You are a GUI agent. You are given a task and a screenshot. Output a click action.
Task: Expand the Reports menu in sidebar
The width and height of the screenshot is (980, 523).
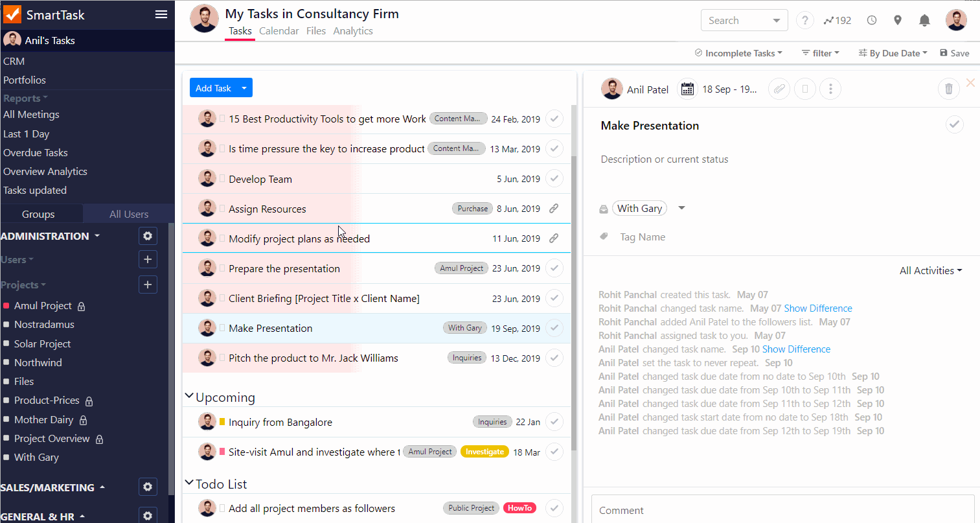(x=25, y=99)
